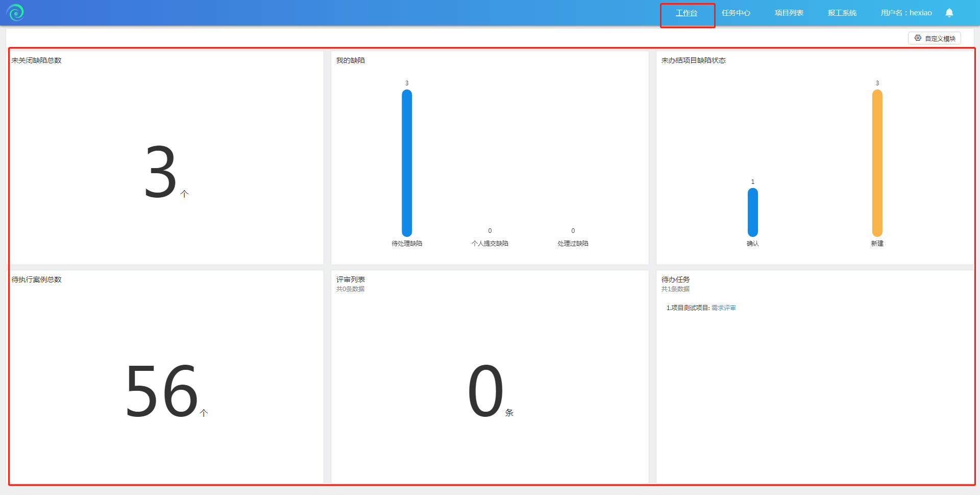Click the 我的缺陷 card title
The height and width of the screenshot is (495, 980).
point(350,60)
